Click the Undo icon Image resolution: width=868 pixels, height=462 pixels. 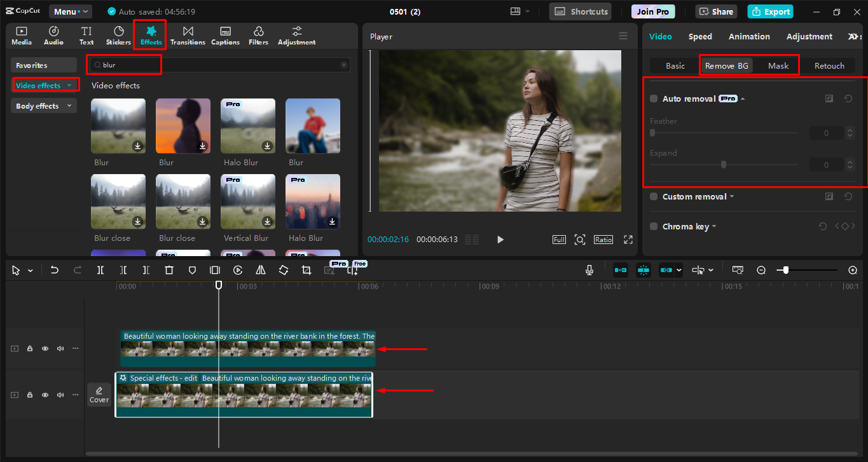[x=54, y=269]
